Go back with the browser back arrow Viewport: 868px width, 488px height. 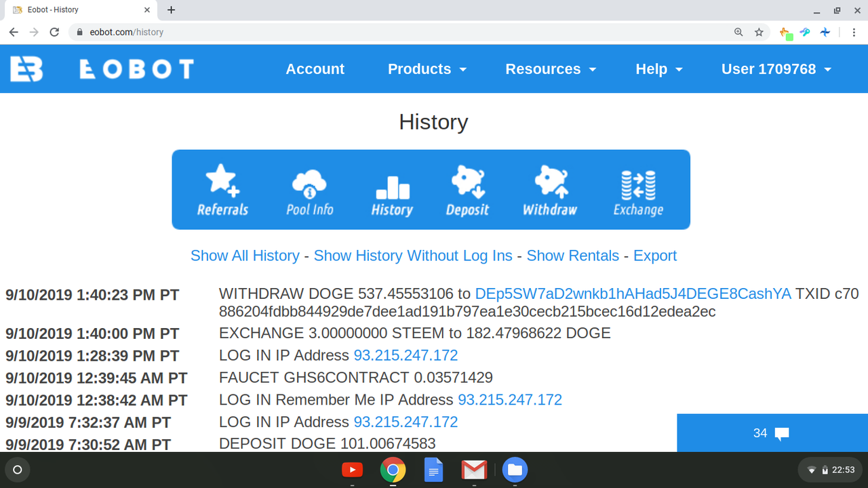[14, 32]
